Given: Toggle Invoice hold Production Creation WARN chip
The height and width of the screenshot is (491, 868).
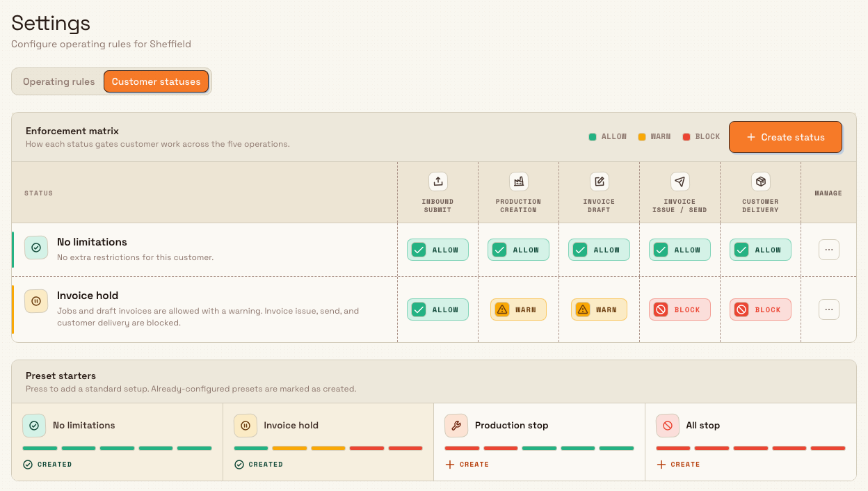Looking at the screenshot, I should tap(519, 309).
